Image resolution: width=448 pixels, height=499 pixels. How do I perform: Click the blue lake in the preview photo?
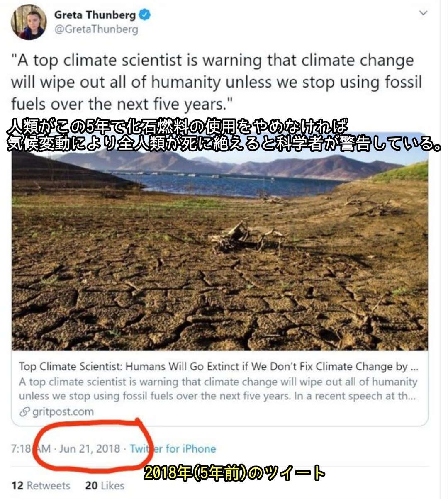232,183
